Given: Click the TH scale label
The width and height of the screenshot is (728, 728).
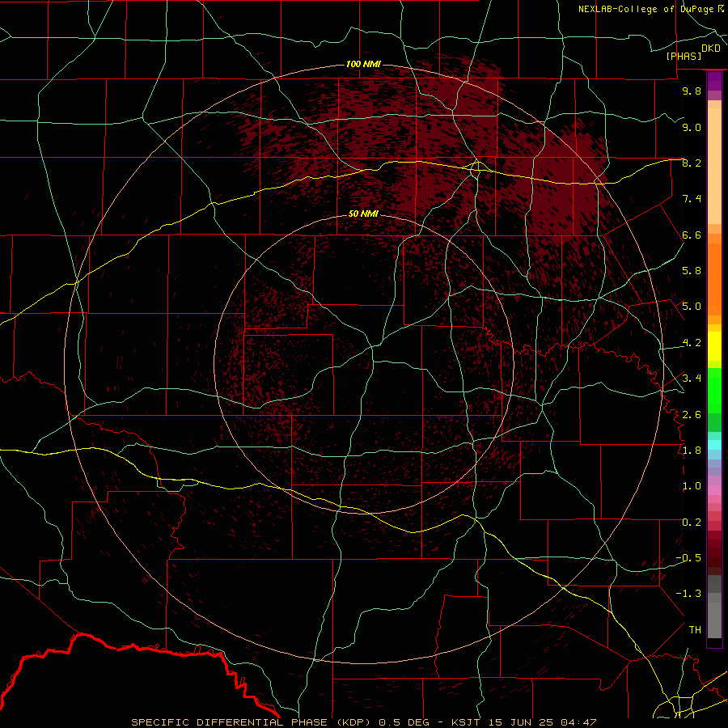Looking at the screenshot, I should point(695,630).
